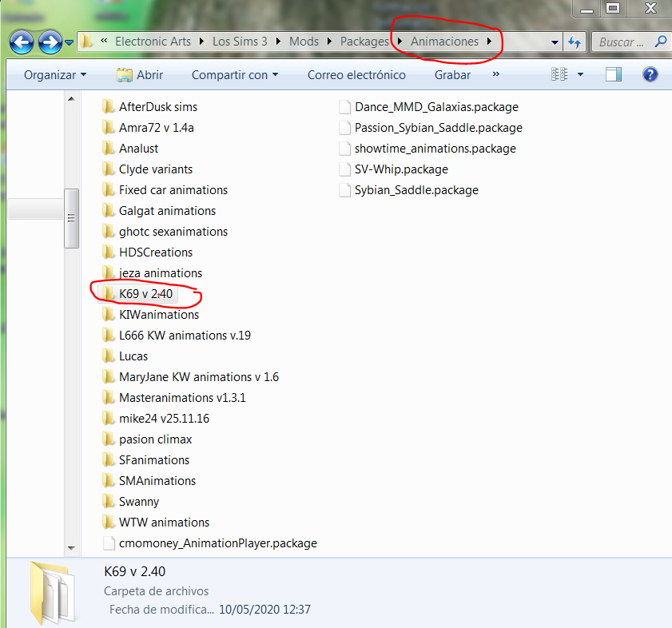Show more toolbar commands chevron
The height and width of the screenshot is (628, 672).
[496, 74]
